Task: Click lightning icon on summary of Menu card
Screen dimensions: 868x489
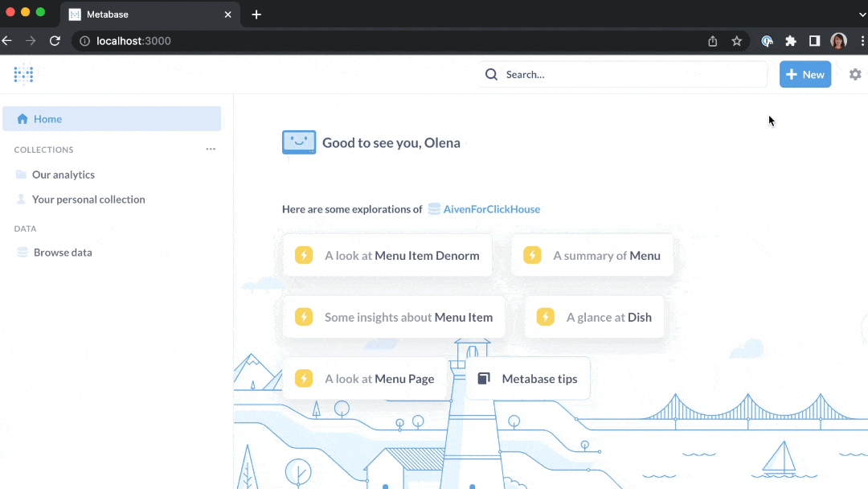Action: click(x=532, y=255)
